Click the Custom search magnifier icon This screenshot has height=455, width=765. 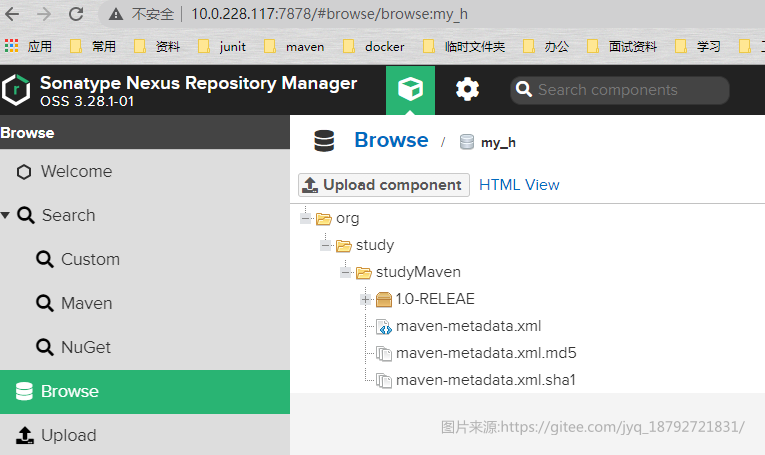[x=45, y=259]
